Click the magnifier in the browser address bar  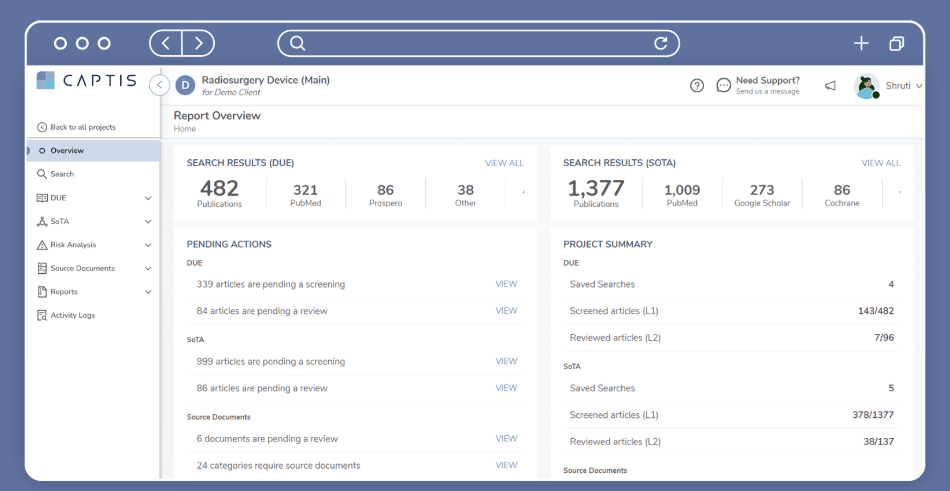(297, 43)
